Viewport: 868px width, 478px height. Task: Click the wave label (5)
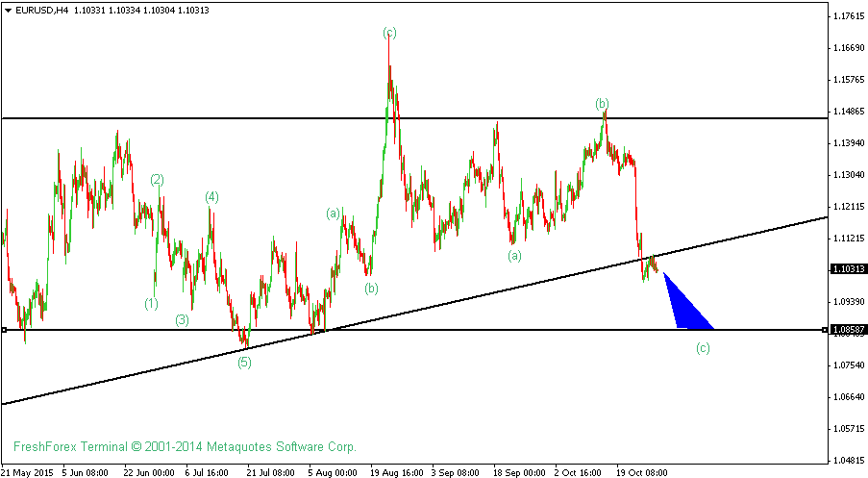[244, 363]
